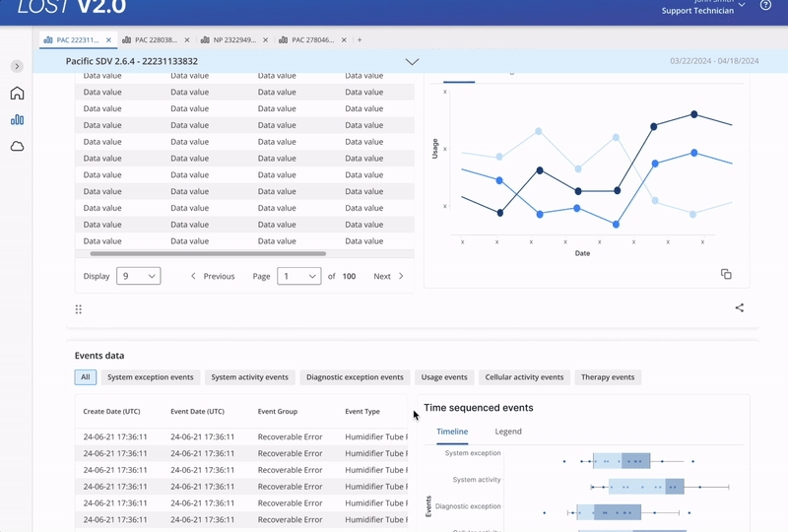Screen dimensions: 788x532
Task: Share the panel using the share icon
Action: [x=740, y=307]
